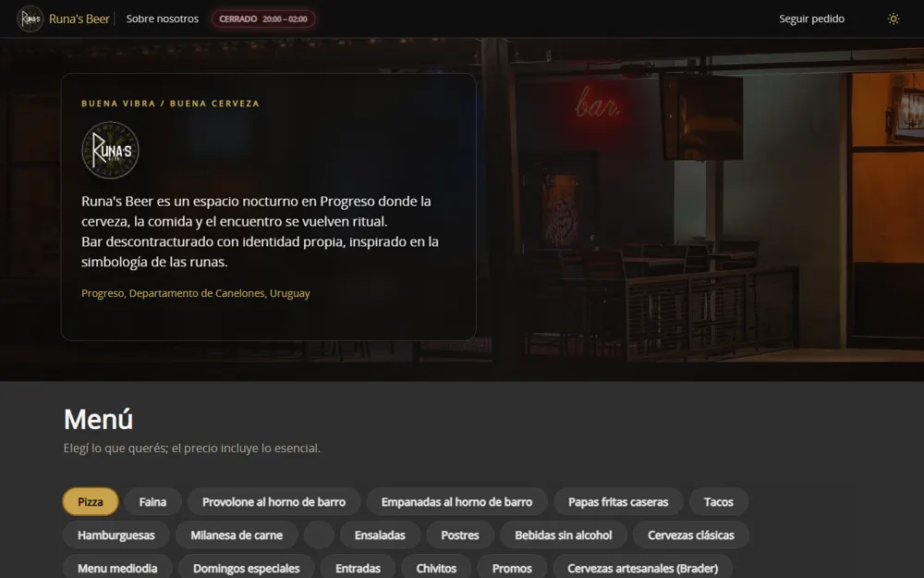Viewport: 924px width, 578px height.
Task: Click the Menú heading
Action: pyautogui.click(x=99, y=419)
